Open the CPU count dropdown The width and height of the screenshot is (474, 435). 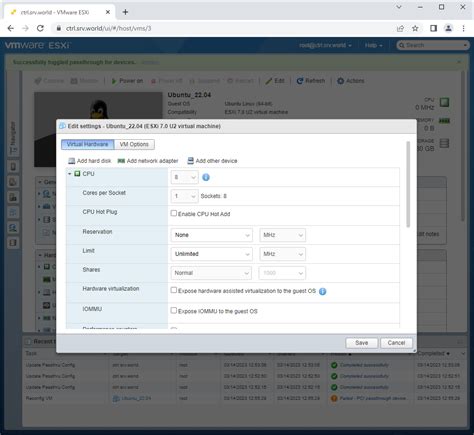(185, 177)
